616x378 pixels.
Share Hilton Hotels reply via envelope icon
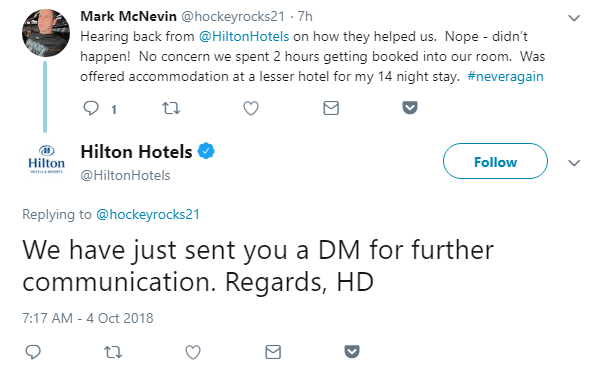point(273,352)
